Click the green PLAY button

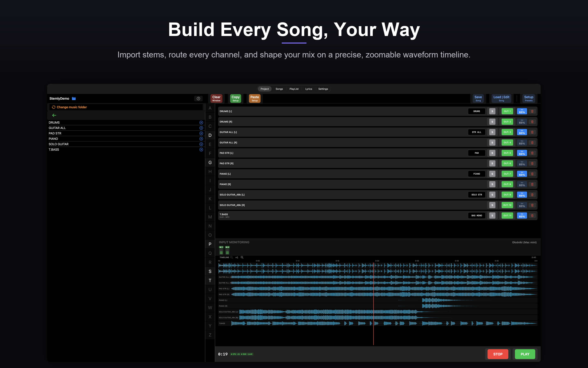525,354
